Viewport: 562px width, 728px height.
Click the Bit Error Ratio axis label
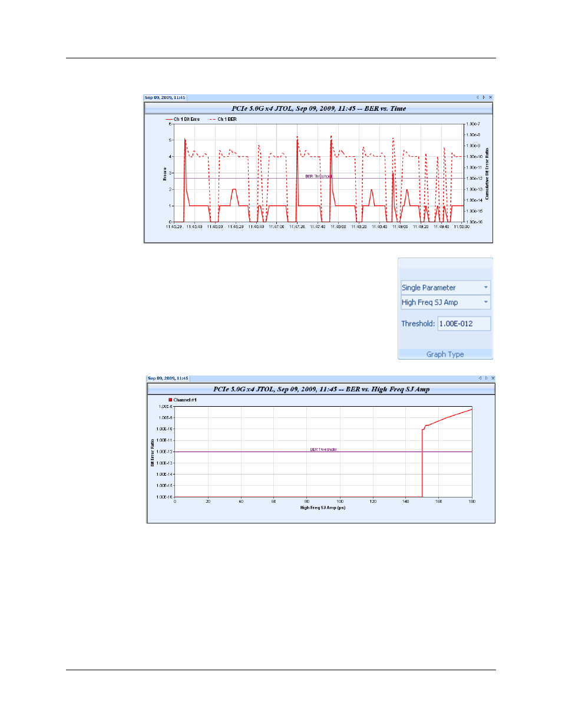pos(153,453)
